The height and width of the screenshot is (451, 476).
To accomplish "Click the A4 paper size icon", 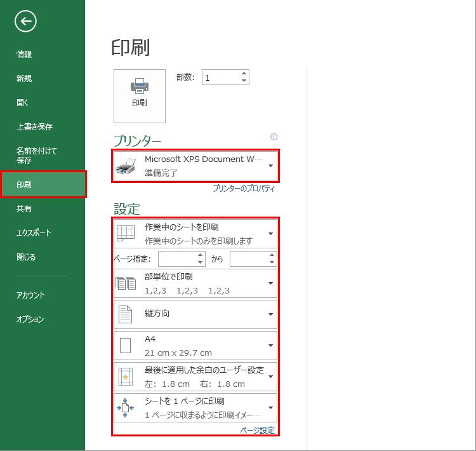I will click(x=125, y=346).
